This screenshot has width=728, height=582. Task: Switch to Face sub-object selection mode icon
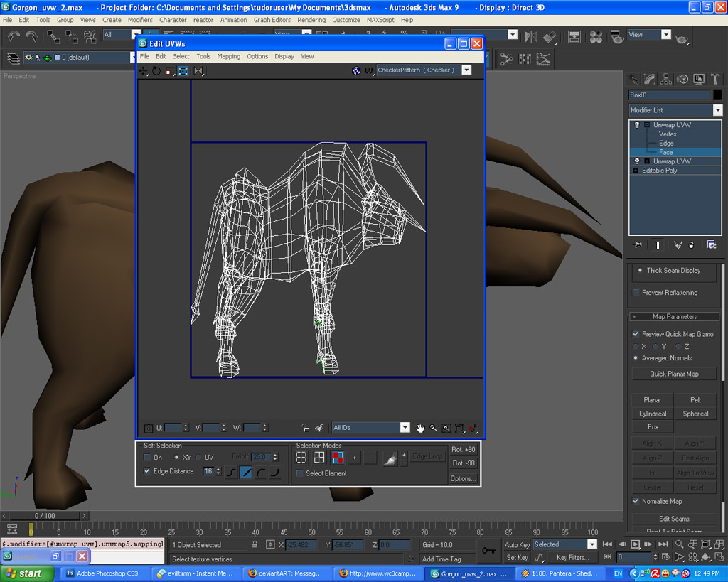(x=338, y=458)
